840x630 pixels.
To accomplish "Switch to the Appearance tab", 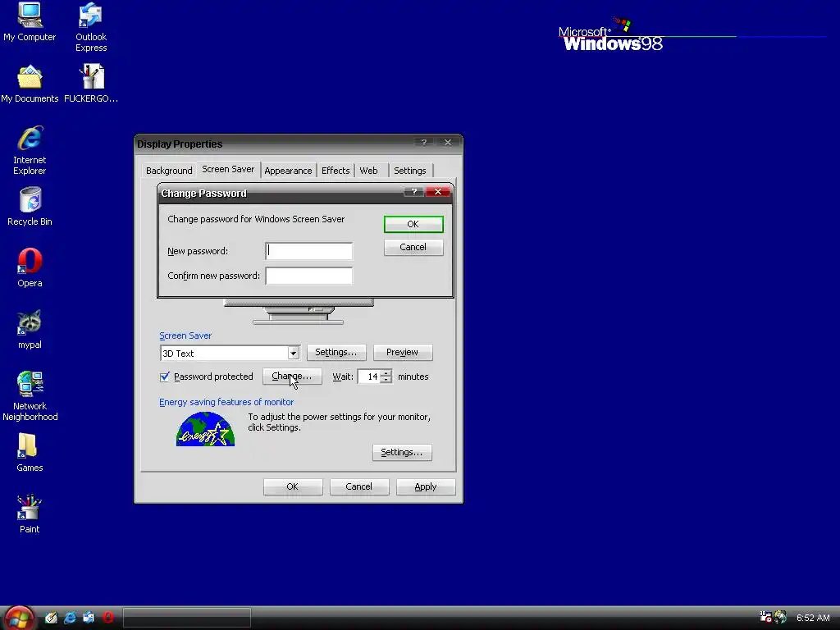I will (288, 171).
